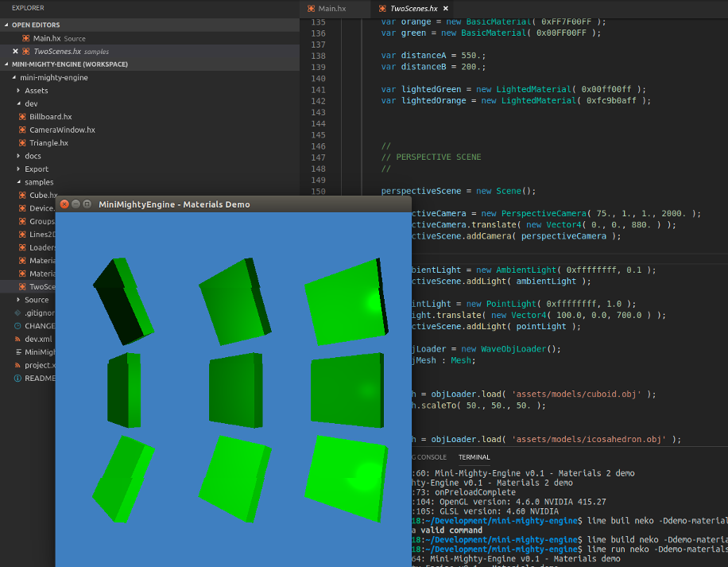728x567 pixels.
Task: Collapse the Open Editors section
Action: coord(7,25)
